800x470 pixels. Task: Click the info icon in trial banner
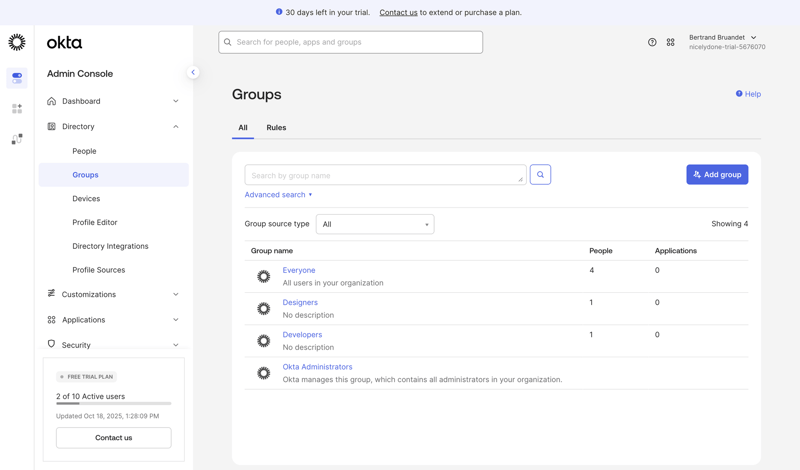pos(279,12)
